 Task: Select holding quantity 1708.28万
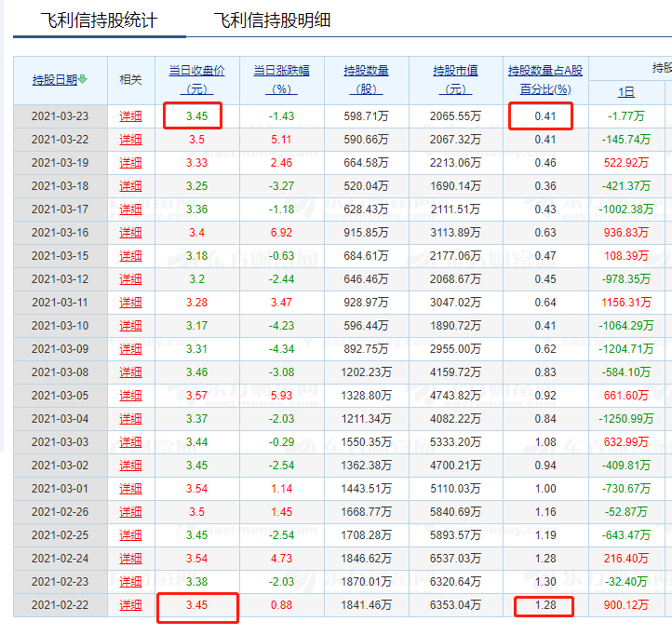pos(366,535)
